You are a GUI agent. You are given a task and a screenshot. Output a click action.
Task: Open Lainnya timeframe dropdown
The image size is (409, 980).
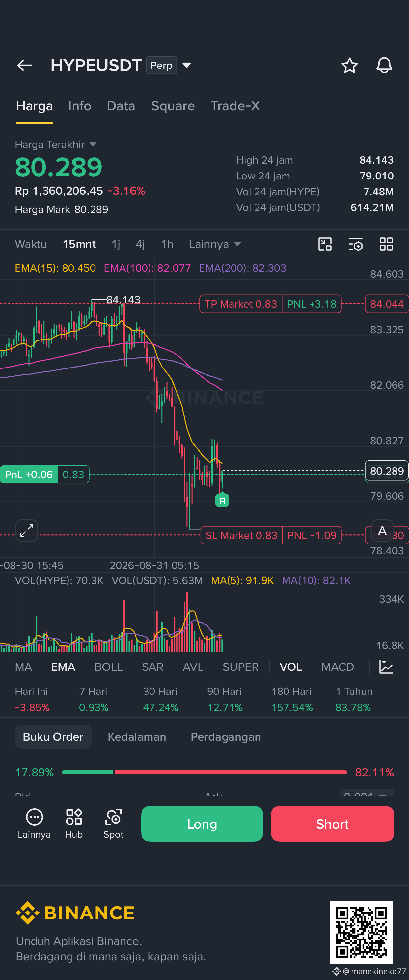(215, 244)
